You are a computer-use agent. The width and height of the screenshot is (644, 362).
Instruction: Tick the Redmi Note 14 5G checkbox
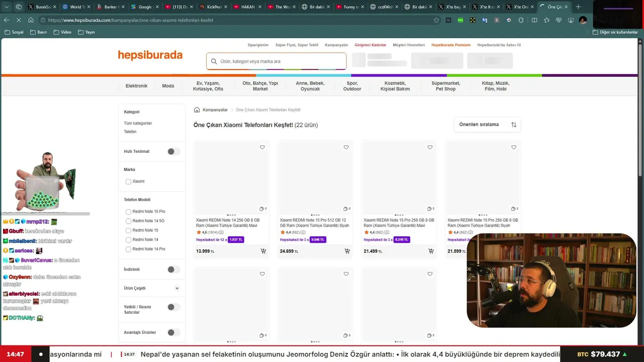point(128,221)
